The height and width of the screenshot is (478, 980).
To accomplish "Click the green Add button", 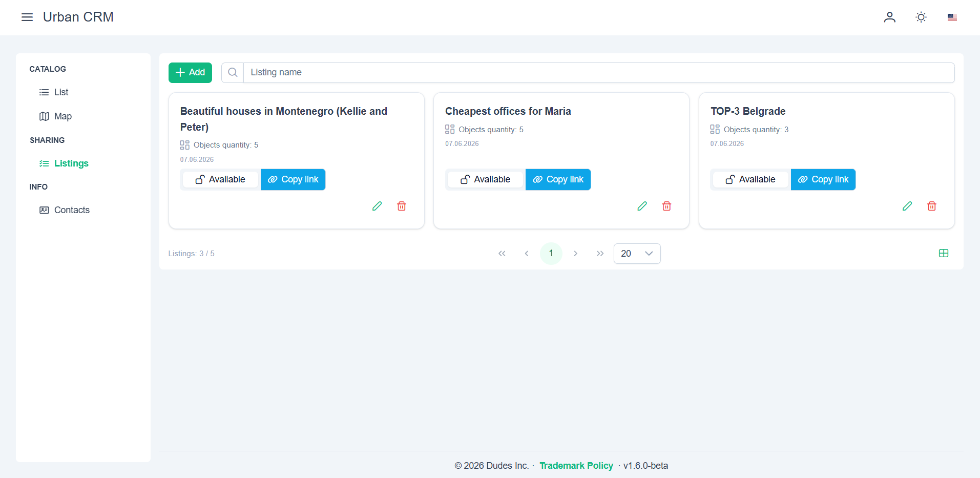I will coord(190,72).
